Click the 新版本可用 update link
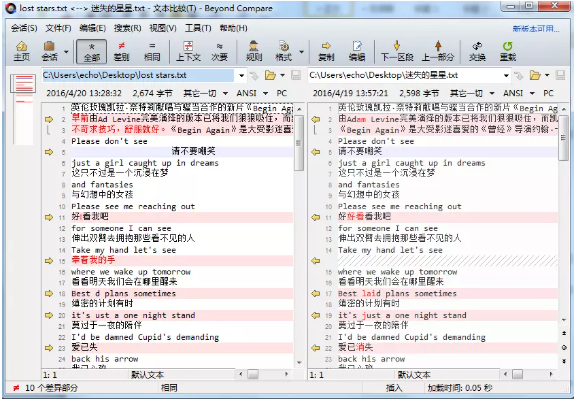 [x=536, y=29]
